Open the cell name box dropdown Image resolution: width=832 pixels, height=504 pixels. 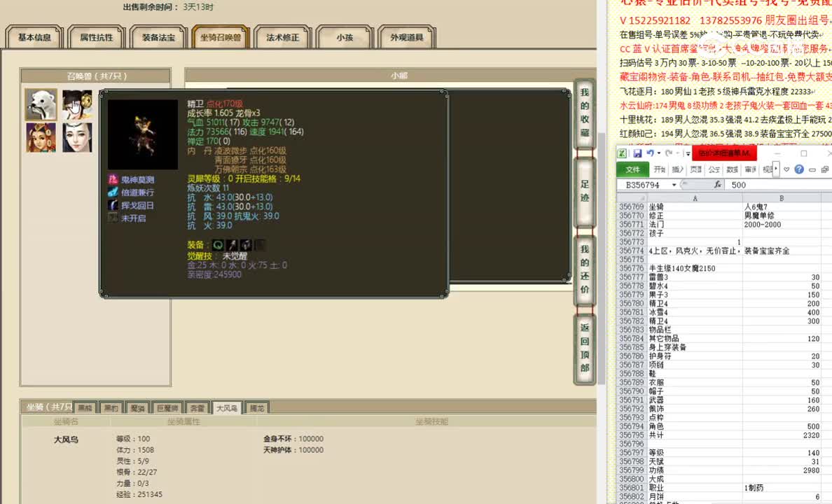point(674,184)
